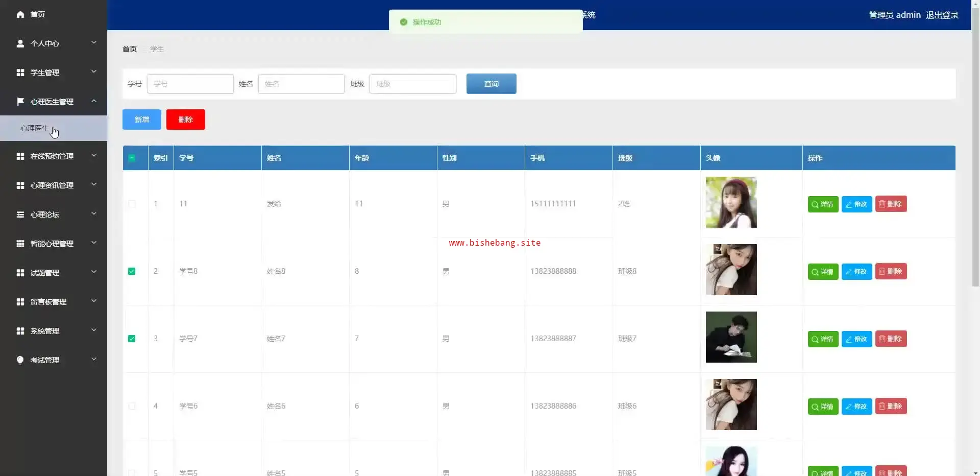This screenshot has width=980, height=476.
Task: Expand the 系统管理 menu chevron
Action: (94, 330)
